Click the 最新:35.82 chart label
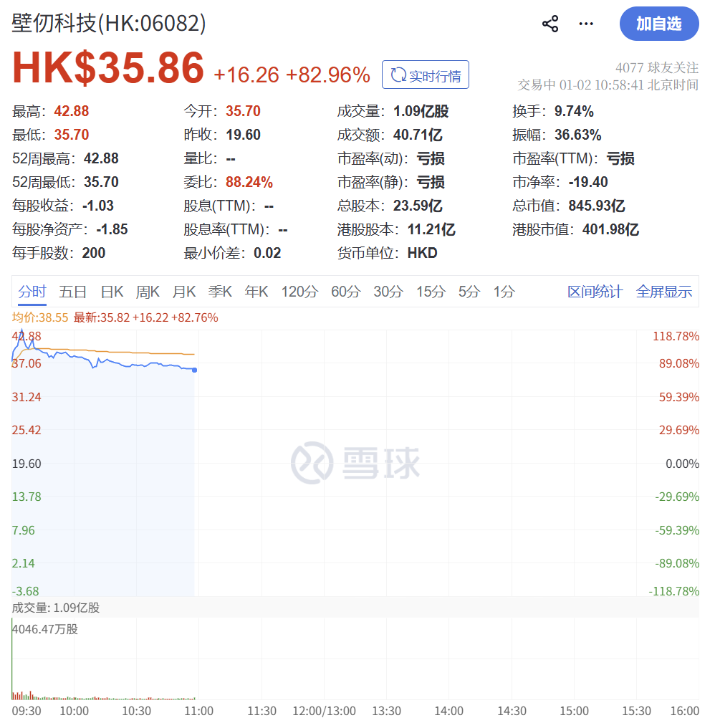Viewport: 715px width, 728px height. [145, 317]
